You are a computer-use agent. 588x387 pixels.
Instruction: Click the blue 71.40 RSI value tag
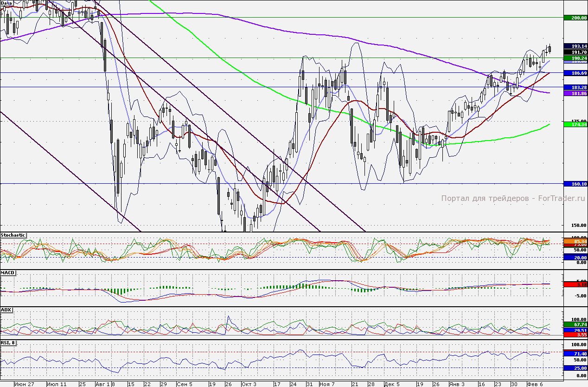[x=575, y=354]
